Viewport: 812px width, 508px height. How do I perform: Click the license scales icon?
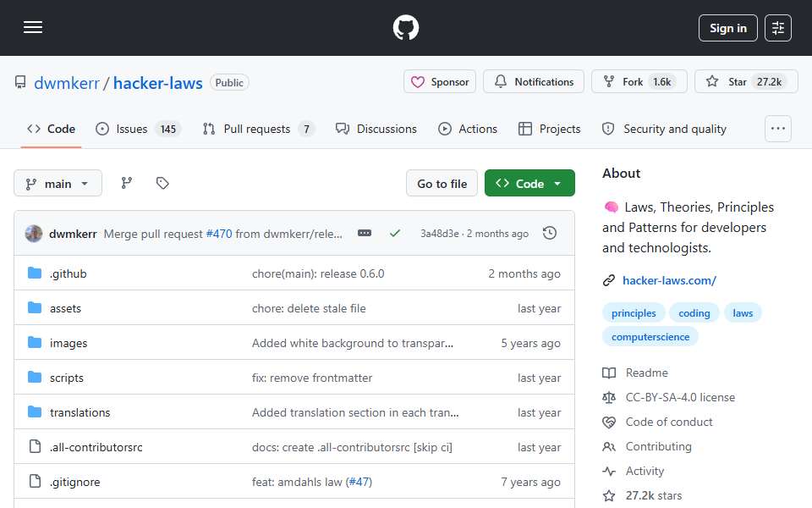(609, 398)
